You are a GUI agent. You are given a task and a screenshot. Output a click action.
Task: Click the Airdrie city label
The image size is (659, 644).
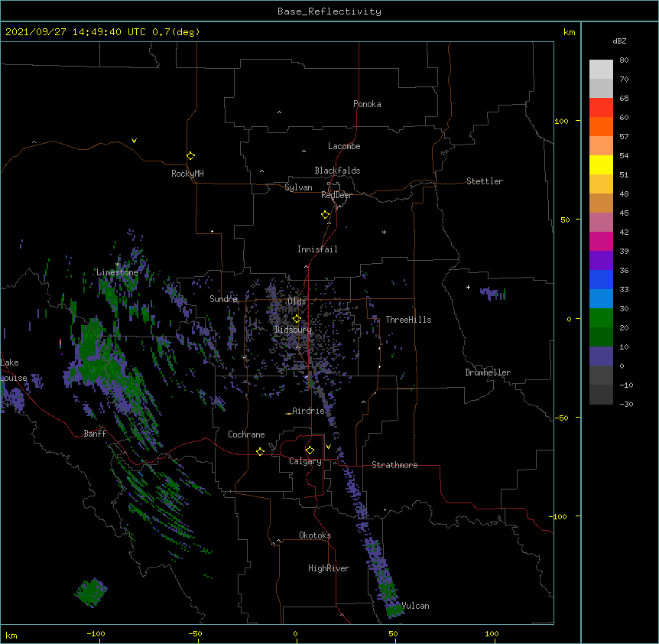[309, 411]
